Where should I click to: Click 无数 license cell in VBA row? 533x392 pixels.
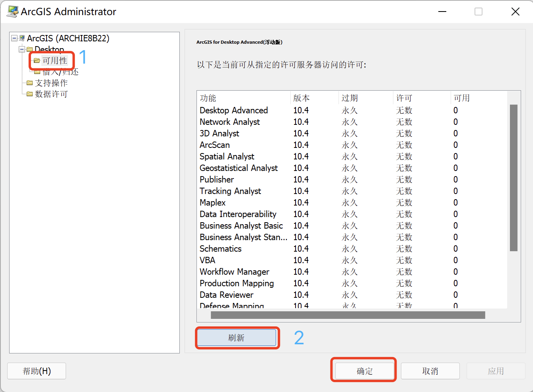tap(404, 260)
